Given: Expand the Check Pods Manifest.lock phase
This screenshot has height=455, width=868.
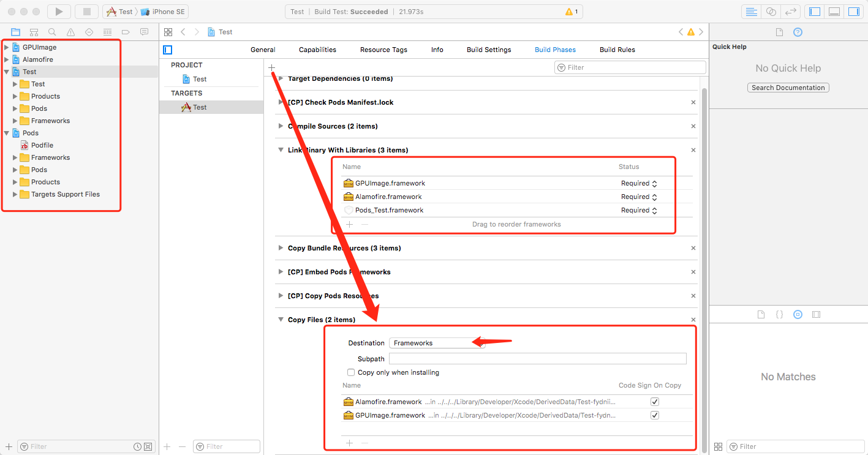Looking at the screenshot, I should point(281,102).
